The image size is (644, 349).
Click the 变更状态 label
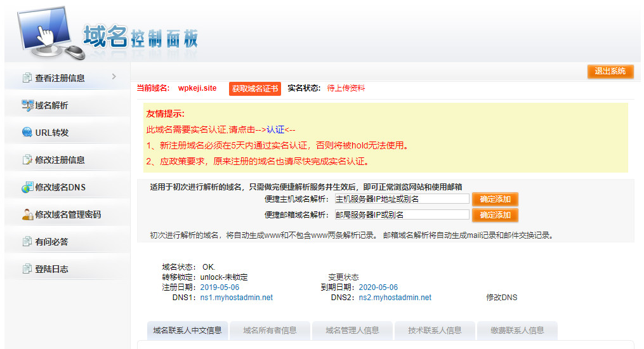[343, 277]
